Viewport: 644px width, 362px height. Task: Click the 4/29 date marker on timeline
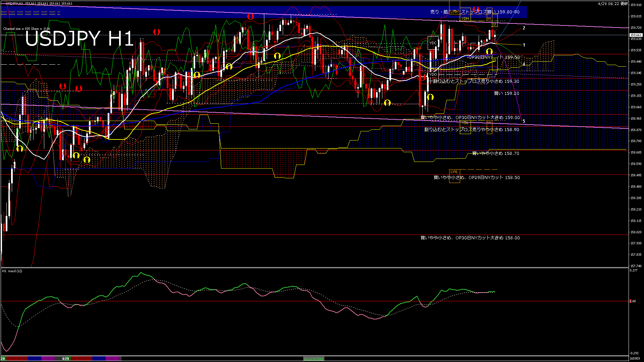pyautogui.click(x=65, y=359)
